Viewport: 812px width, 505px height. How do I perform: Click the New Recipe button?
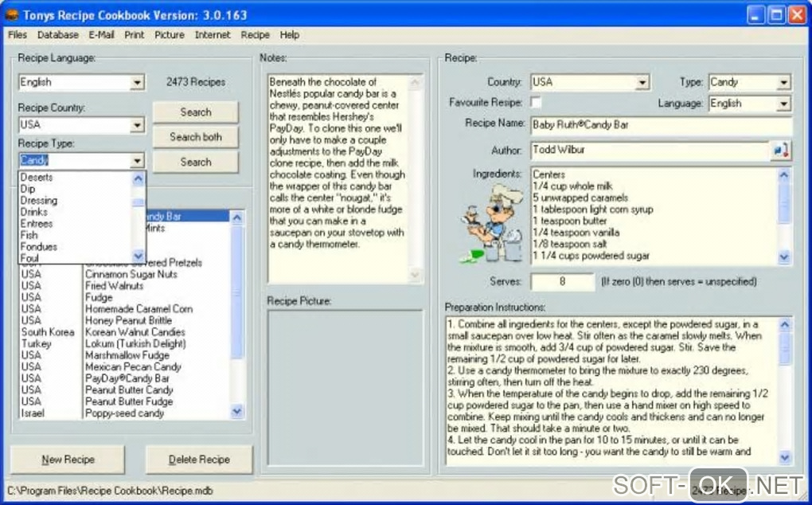(68, 460)
